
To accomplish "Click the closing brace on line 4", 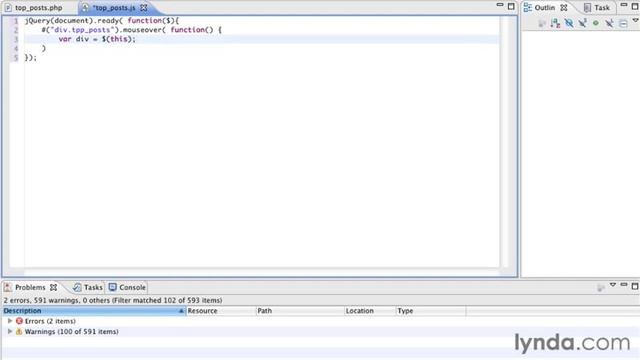I will point(44,49).
